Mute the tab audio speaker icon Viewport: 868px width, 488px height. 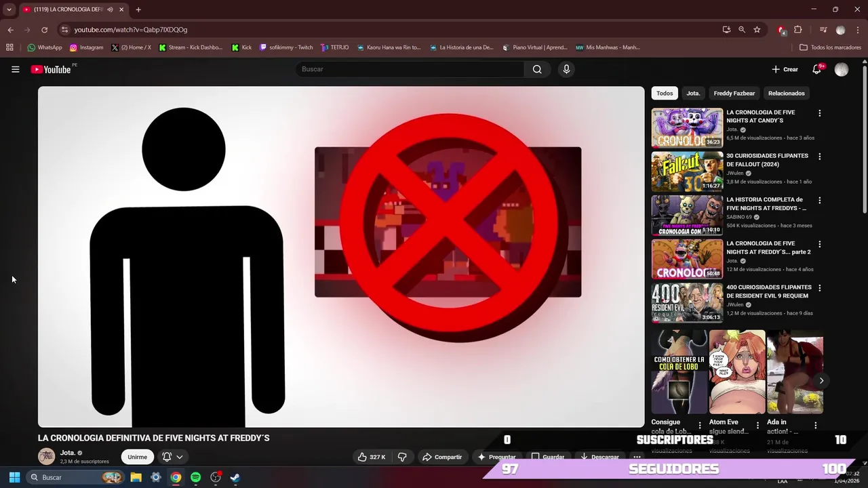pos(110,9)
